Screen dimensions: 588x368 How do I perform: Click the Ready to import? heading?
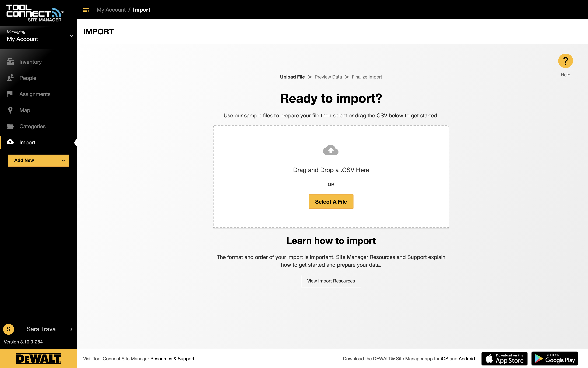pos(331,98)
